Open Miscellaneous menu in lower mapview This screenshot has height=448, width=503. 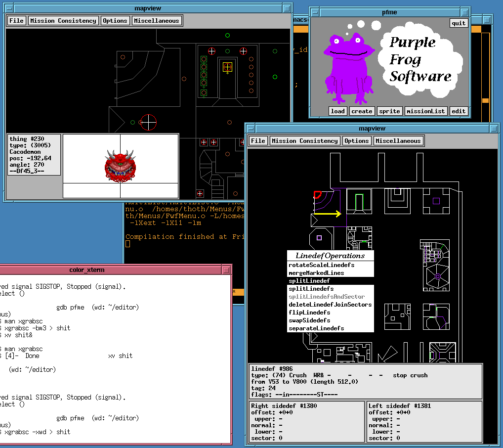[x=398, y=141]
